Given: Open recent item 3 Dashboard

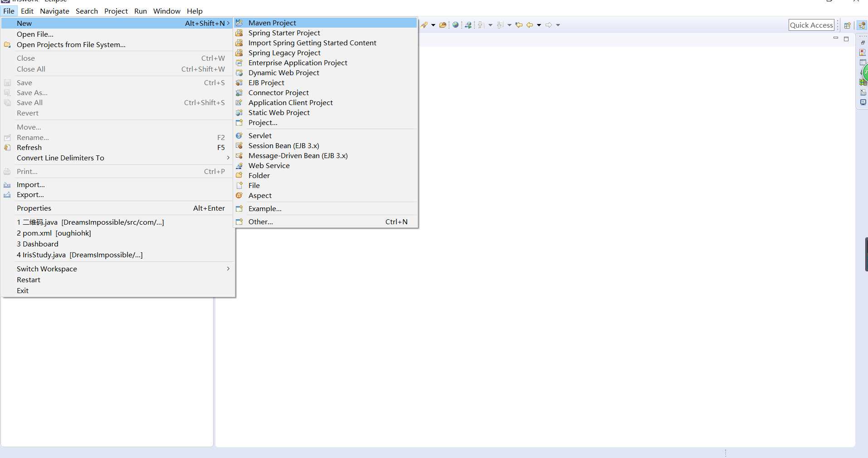Looking at the screenshot, I should tap(117, 244).
